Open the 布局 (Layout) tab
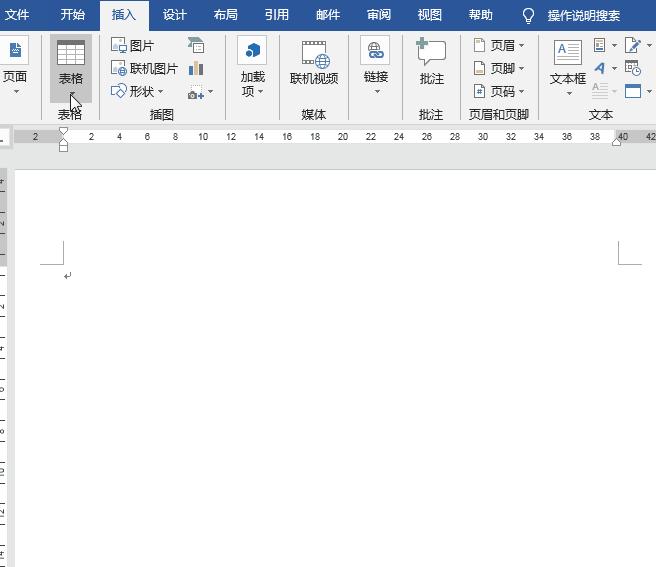The height and width of the screenshot is (567, 656). pyautogui.click(x=226, y=15)
